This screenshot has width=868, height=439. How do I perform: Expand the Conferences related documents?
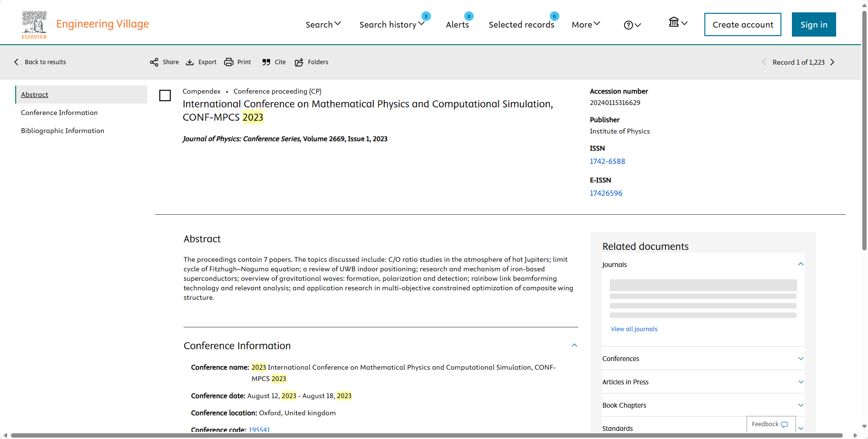pos(801,359)
